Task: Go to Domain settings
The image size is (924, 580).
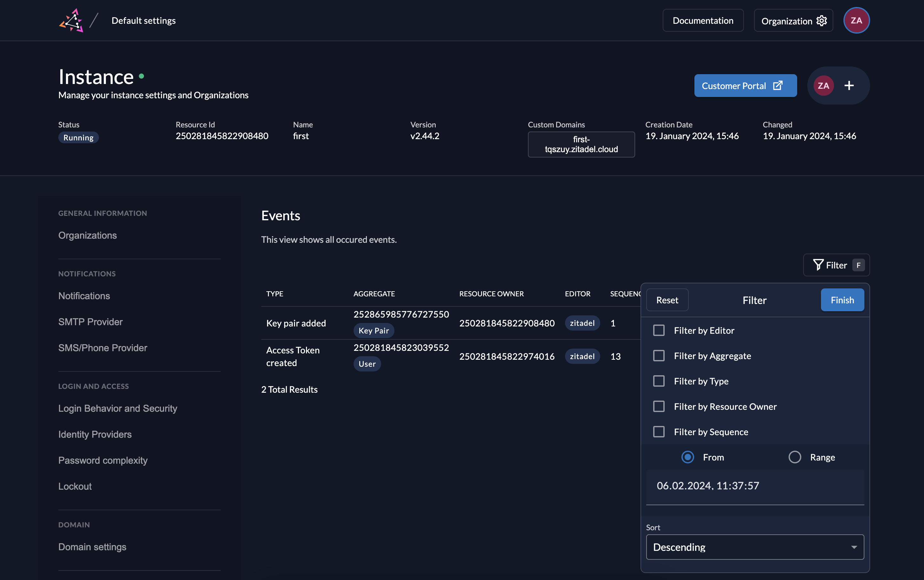Action: coord(92,547)
